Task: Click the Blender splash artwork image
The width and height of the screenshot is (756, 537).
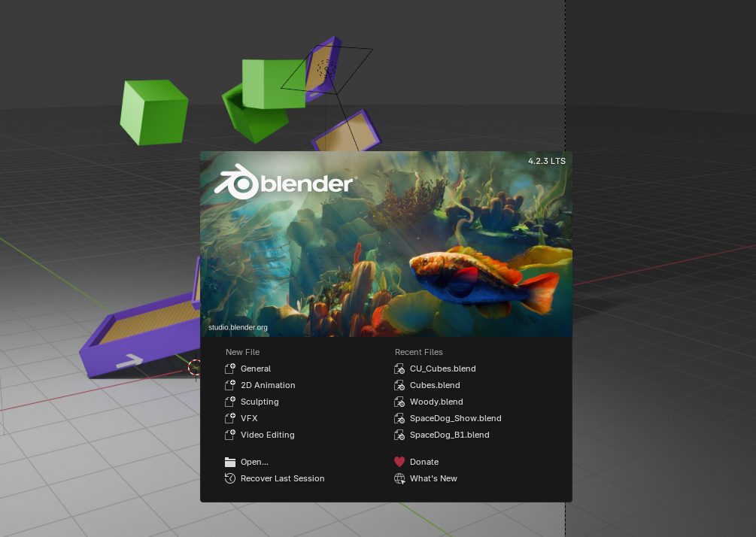Action: (x=386, y=244)
